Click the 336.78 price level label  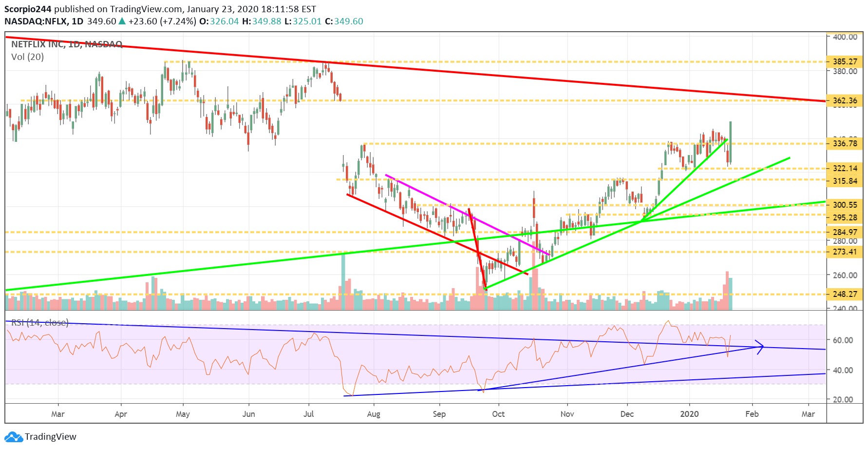coord(845,143)
